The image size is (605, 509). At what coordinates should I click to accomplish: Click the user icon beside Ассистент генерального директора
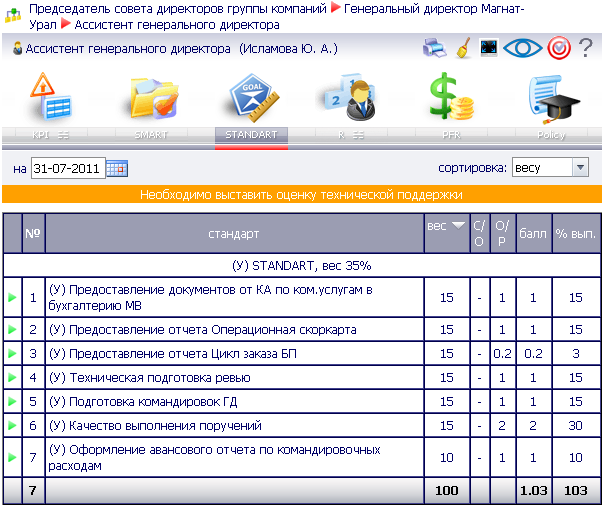[17, 48]
